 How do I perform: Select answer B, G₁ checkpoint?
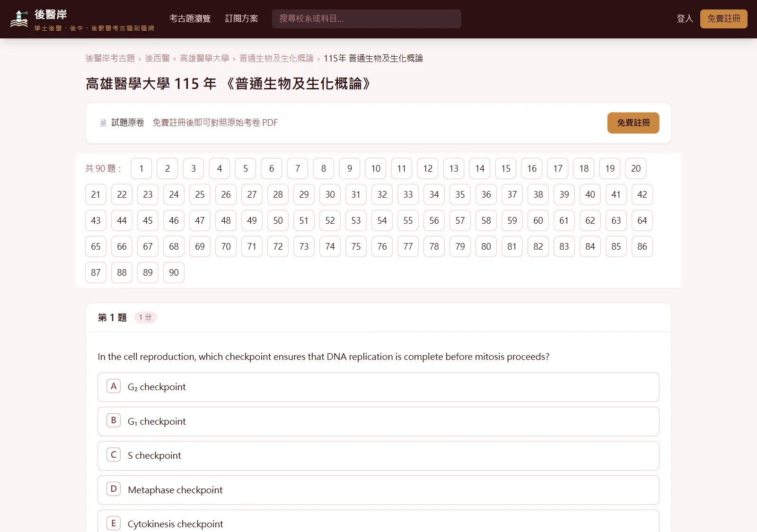378,421
